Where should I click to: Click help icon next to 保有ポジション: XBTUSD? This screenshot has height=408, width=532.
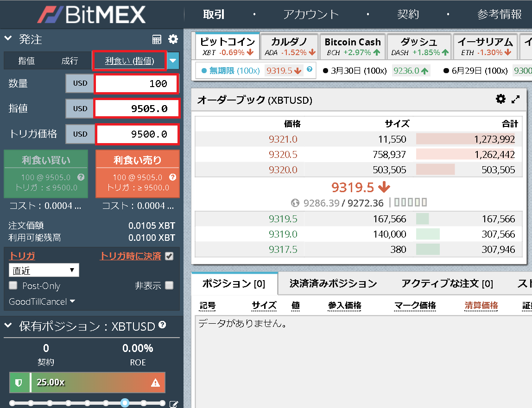(162, 325)
